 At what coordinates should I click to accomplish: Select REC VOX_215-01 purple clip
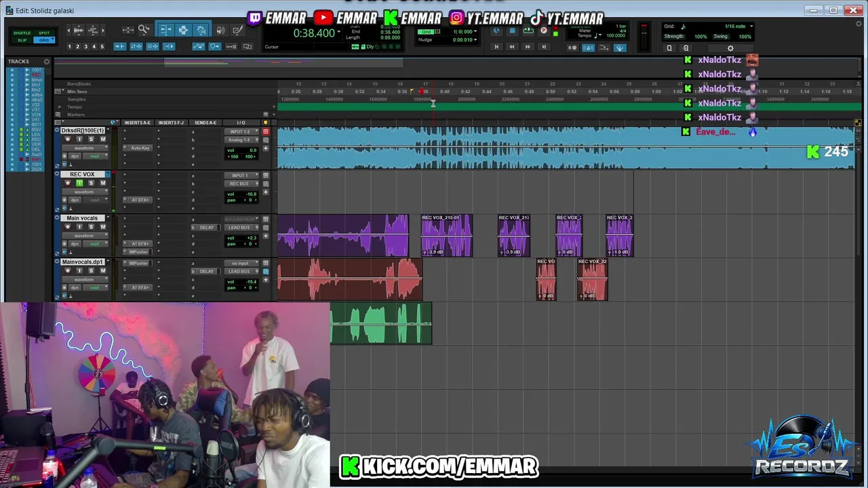pyautogui.click(x=446, y=236)
